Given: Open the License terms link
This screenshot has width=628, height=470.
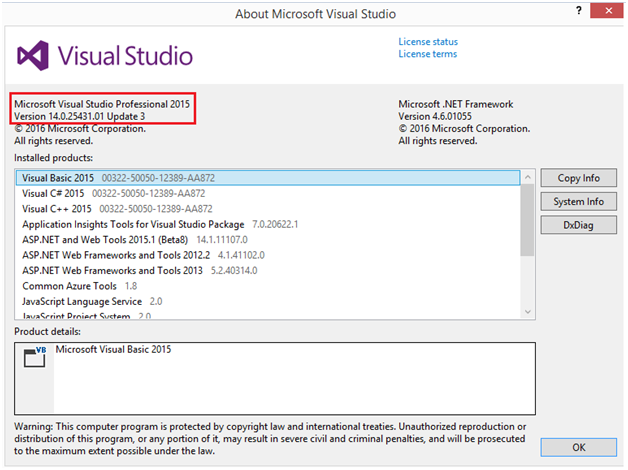Looking at the screenshot, I should click(x=427, y=54).
